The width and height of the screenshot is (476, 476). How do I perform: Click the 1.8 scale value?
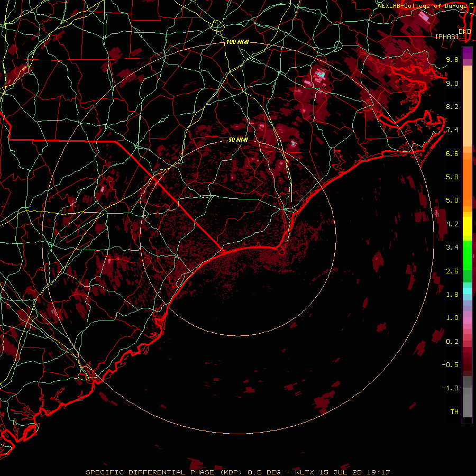pyautogui.click(x=452, y=295)
